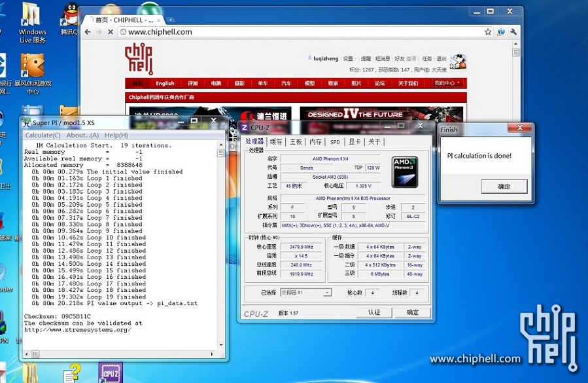Click browser page vertical scrollbar thumb

pos(516,52)
